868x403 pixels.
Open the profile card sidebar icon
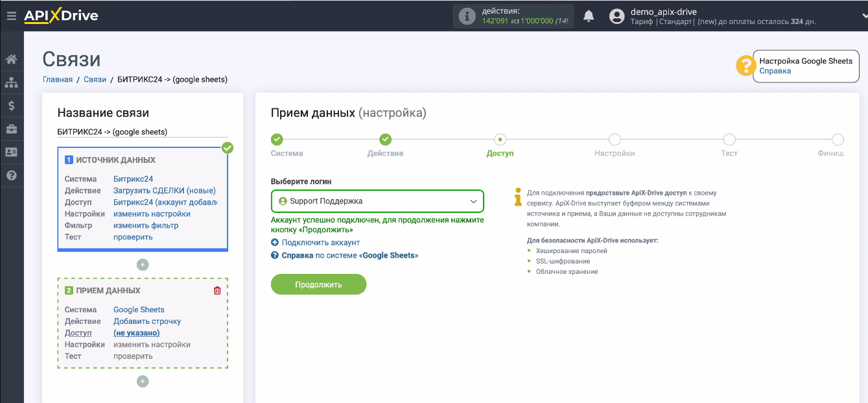11,152
